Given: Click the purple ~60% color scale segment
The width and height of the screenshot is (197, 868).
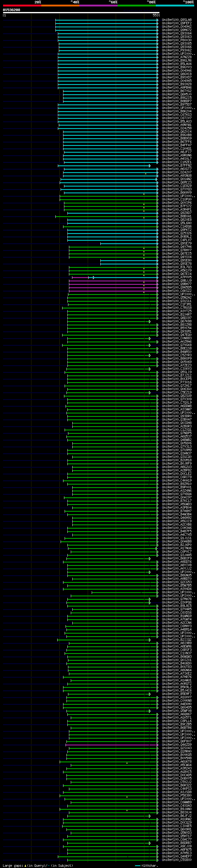Looking at the screenshot, I should pos(98,6).
